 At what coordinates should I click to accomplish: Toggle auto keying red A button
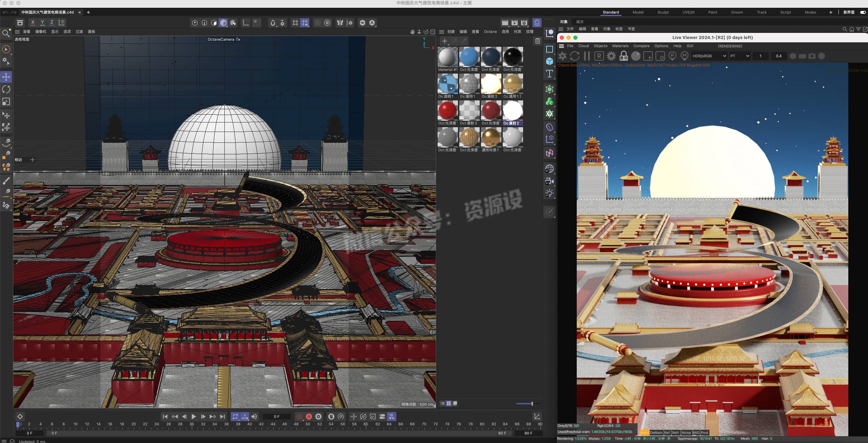pos(309,417)
